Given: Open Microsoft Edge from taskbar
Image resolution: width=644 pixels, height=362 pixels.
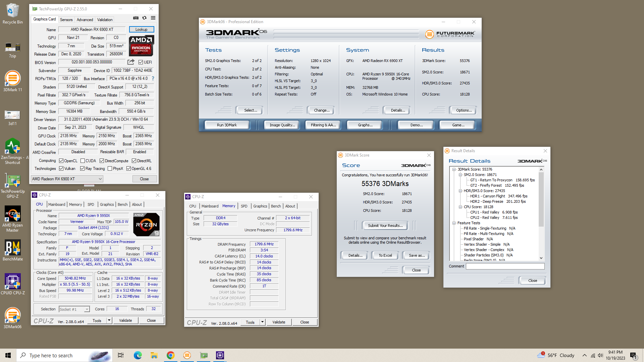Looking at the screenshot, I should click(138, 355).
